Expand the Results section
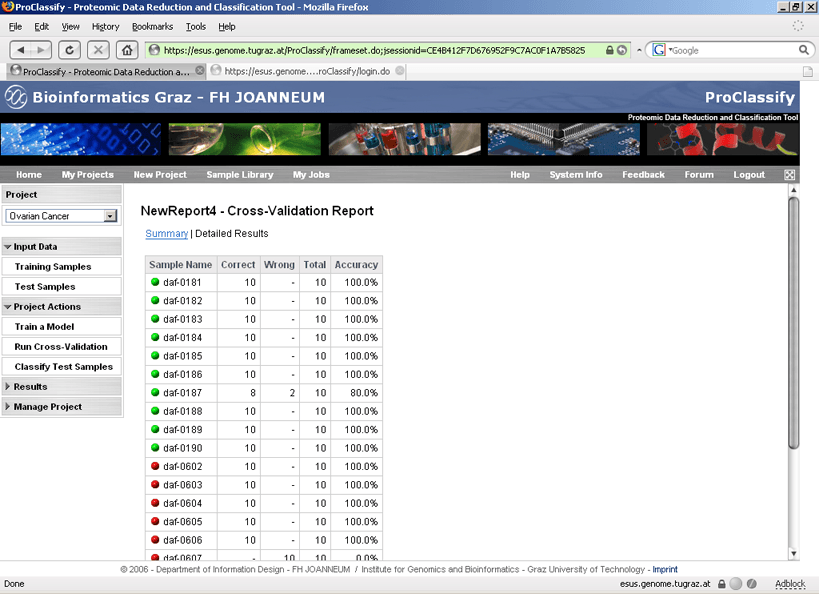 [8, 387]
